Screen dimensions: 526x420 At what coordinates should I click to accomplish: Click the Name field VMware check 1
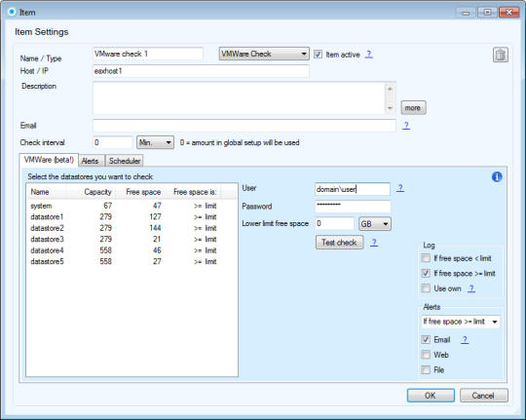point(148,54)
